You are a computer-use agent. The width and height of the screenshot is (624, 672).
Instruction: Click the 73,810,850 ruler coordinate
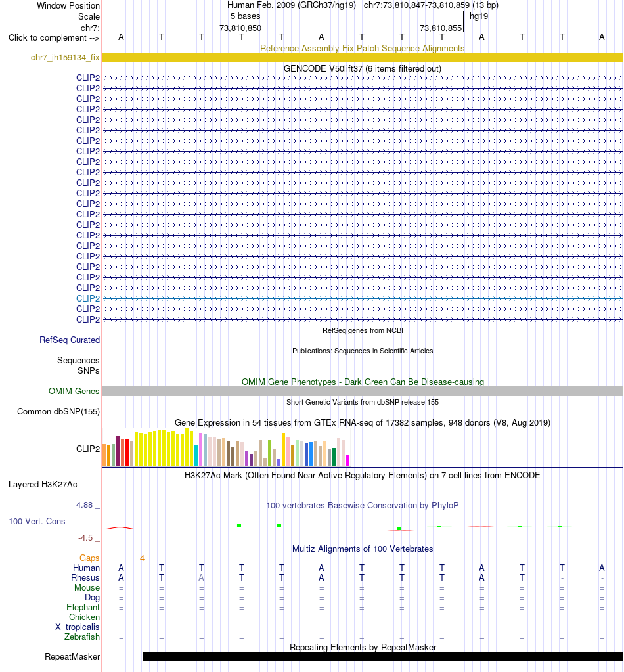[x=240, y=28]
